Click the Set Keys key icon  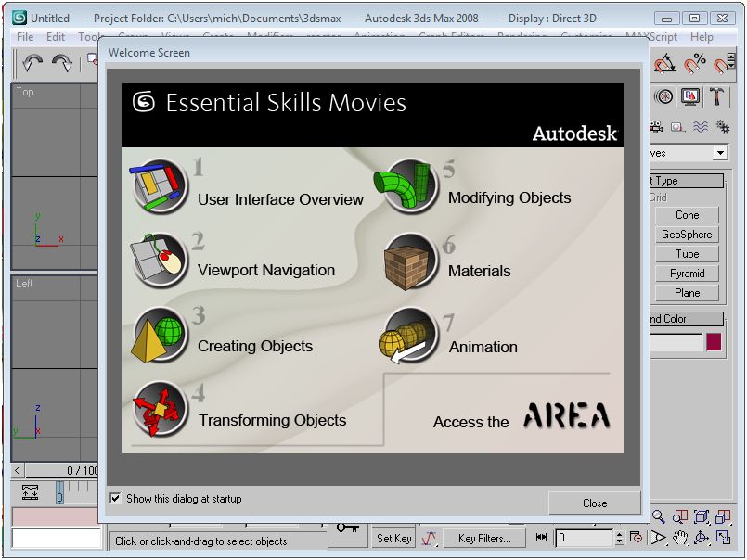click(347, 528)
